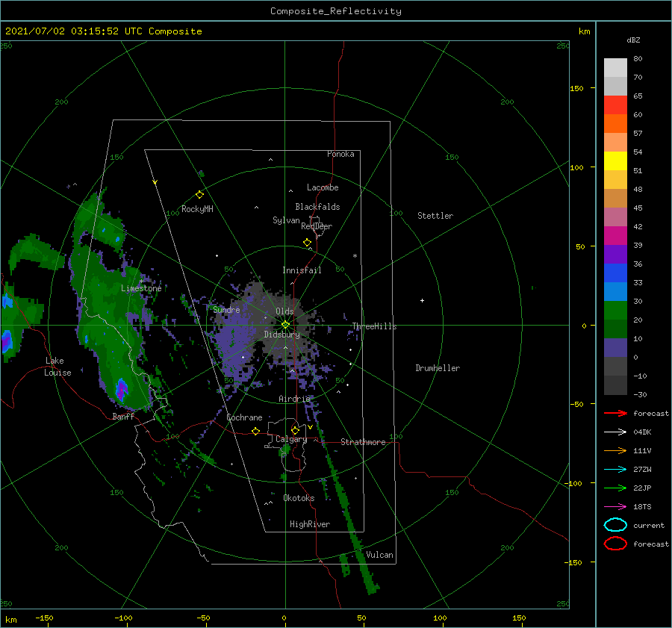Click the yellow diamond marker above Calgary
Screen dimensions: 672x628
pos(295,430)
